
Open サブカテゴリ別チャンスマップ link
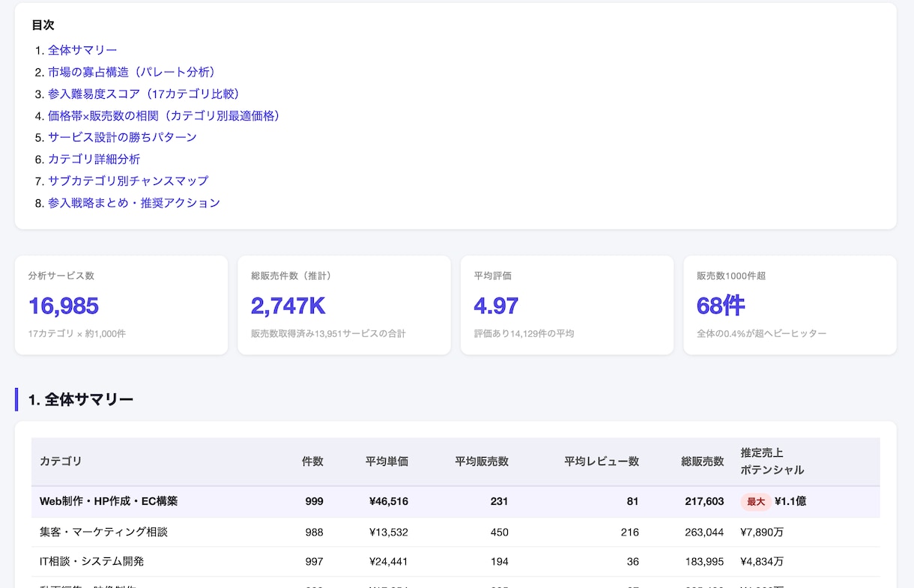(x=128, y=181)
